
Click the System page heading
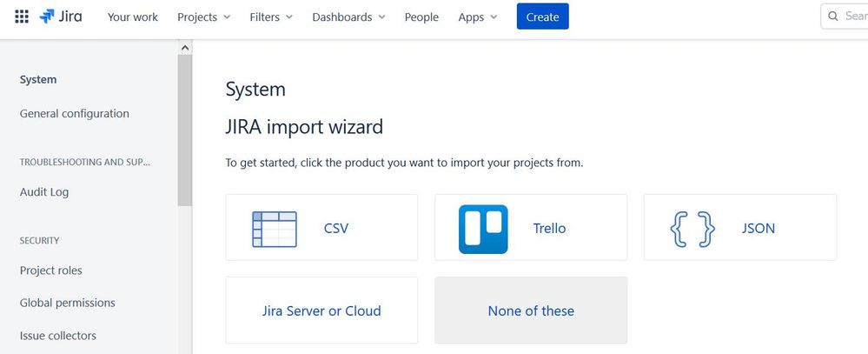pos(255,90)
